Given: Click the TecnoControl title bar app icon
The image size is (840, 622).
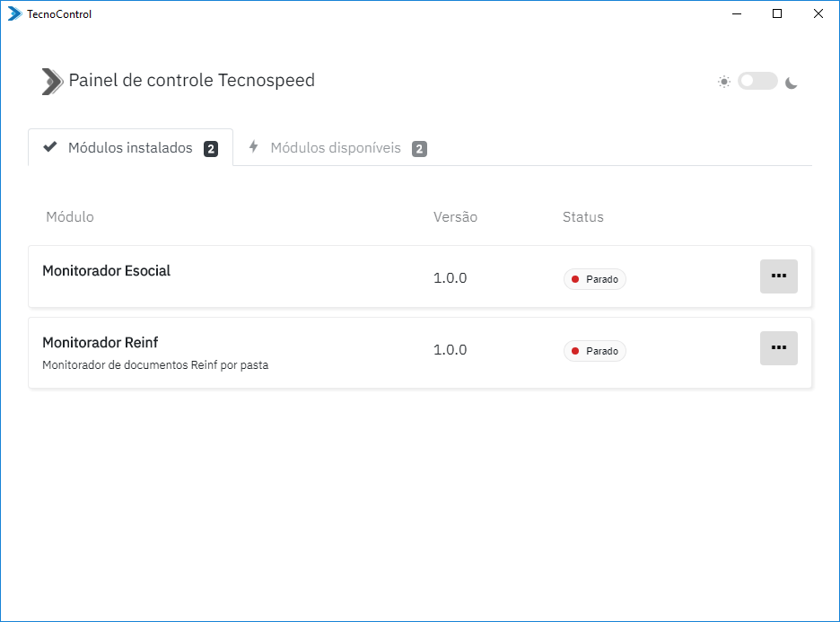Looking at the screenshot, I should pyautogui.click(x=14, y=14).
